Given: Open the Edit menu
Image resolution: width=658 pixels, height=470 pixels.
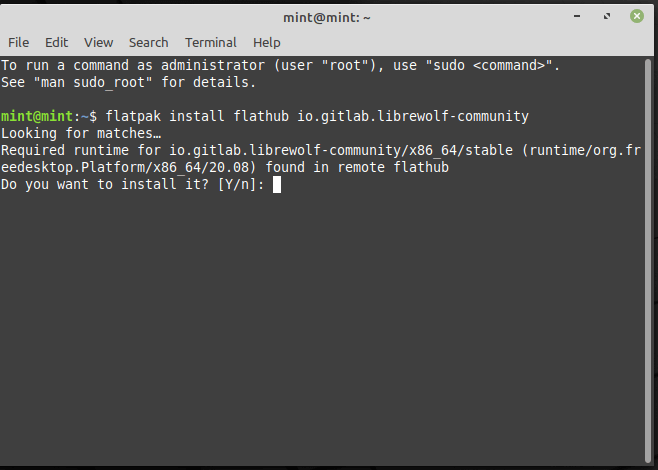Looking at the screenshot, I should 56,42.
